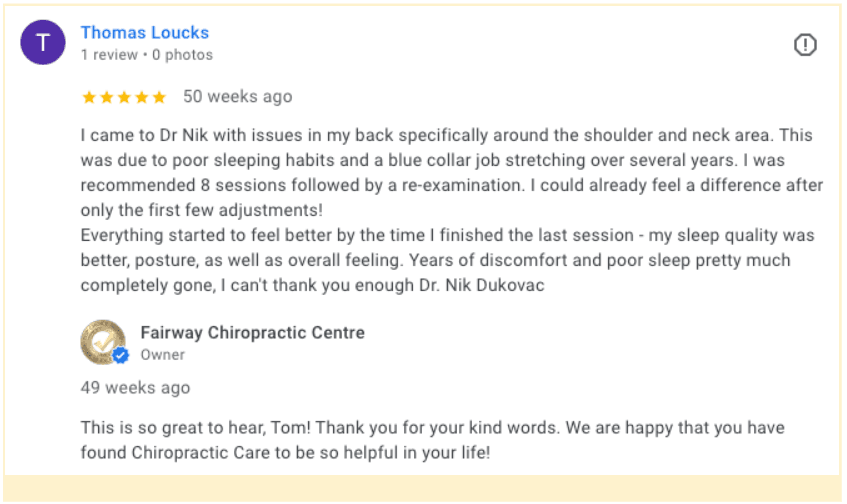Click the "1 review • 0 photos" text
Screen dimensions: 847x504
tap(146, 55)
